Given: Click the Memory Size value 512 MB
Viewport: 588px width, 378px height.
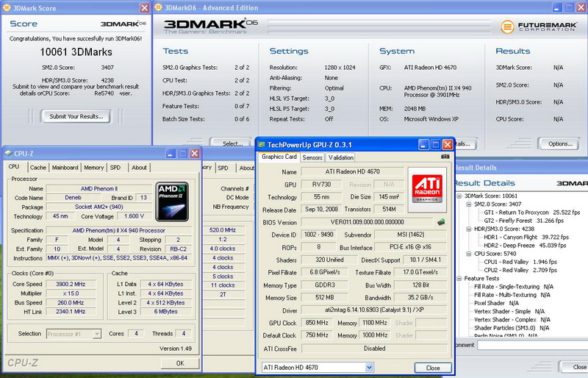Looking at the screenshot, I should tap(324, 298).
